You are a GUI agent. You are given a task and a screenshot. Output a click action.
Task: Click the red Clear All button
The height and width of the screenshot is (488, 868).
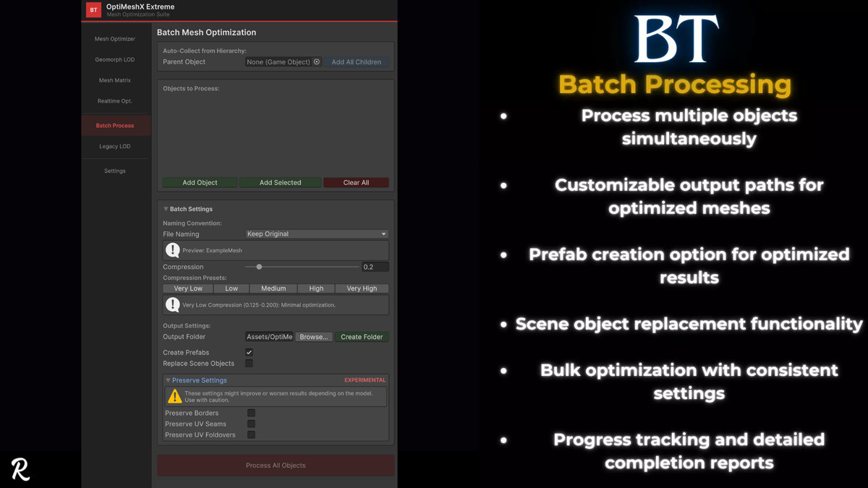tap(356, 183)
